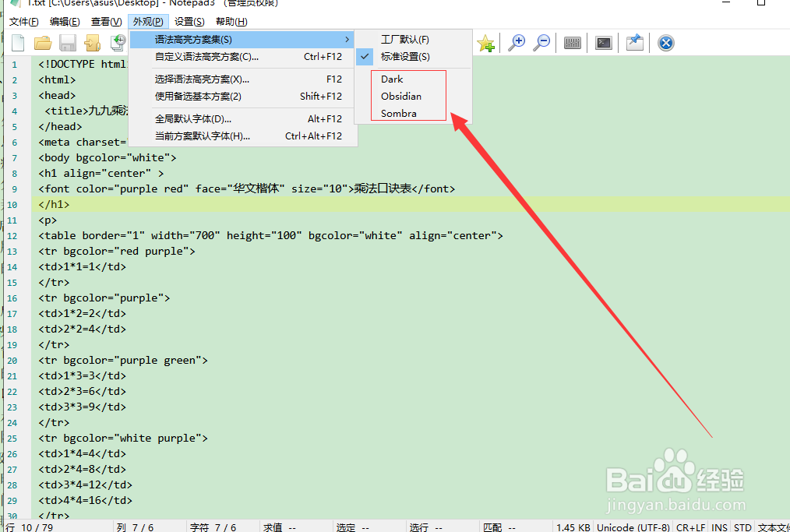Click the add favorite star icon

click(x=485, y=43)
